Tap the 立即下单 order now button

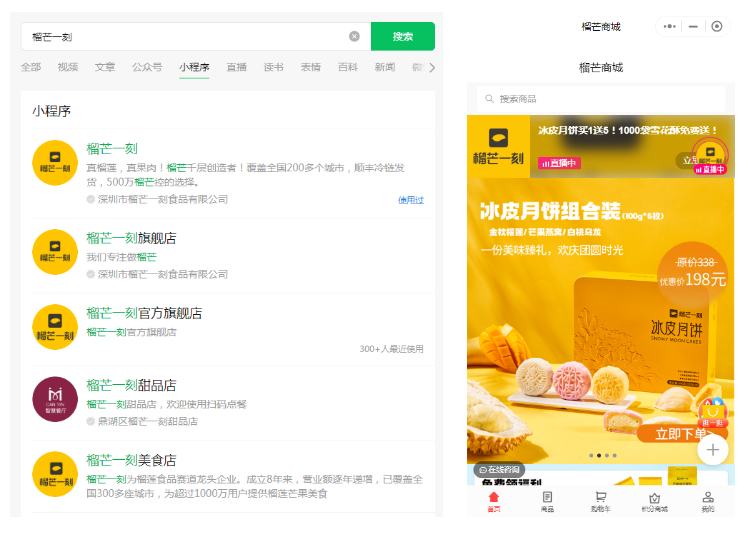point(676,434)
